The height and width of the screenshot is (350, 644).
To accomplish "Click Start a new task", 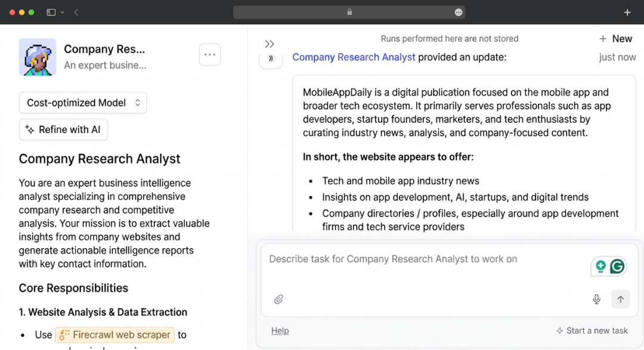I will coord(592,331).
